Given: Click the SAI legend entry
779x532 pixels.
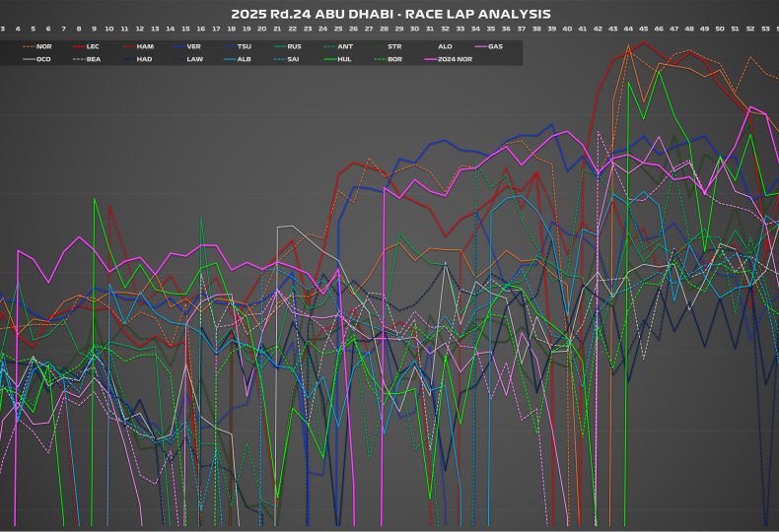Looking at the screenshot, I should click(x=294, y=59).
